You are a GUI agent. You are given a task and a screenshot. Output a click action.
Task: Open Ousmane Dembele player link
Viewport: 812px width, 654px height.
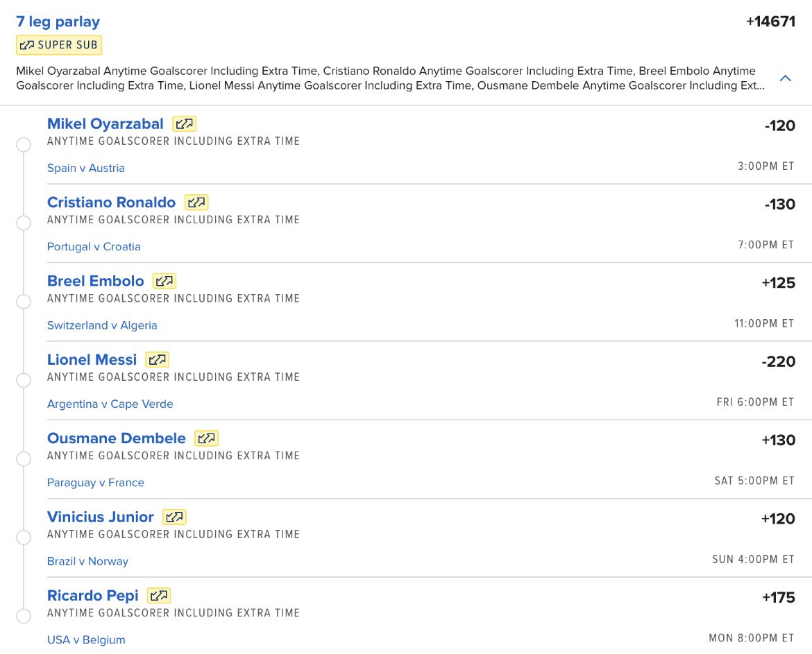117,438
